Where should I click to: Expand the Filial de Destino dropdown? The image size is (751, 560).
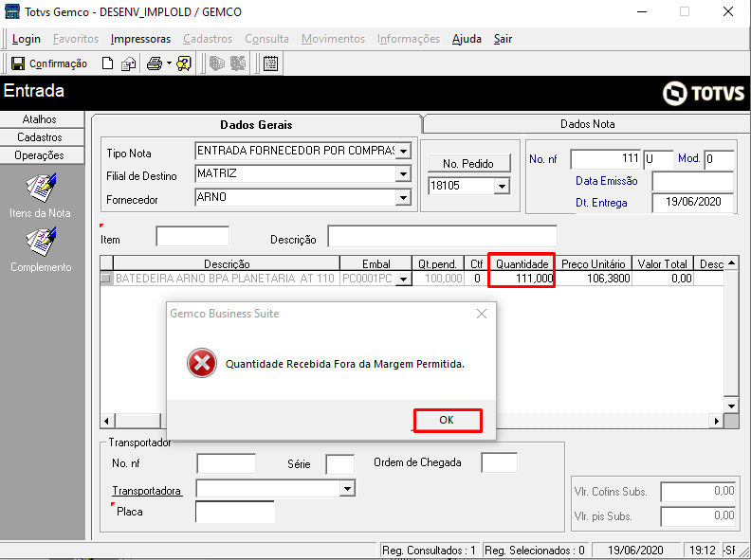click(403, 174)
